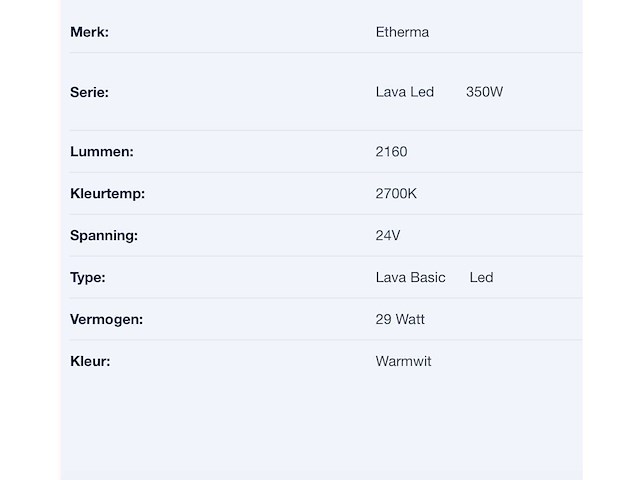The height and width of the screenshot is (480, 640).
Task: Click the Spanning: label
Action: coord(104,236)
